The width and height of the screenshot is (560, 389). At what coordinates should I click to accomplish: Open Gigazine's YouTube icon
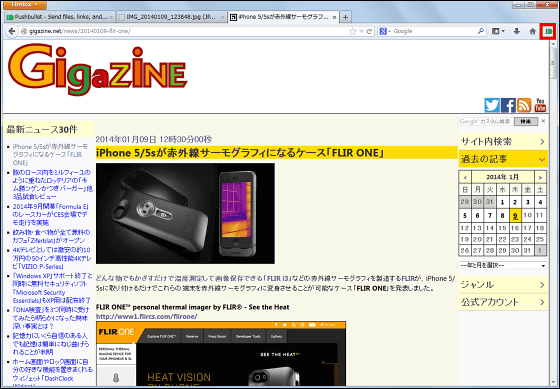click(540, 105)
